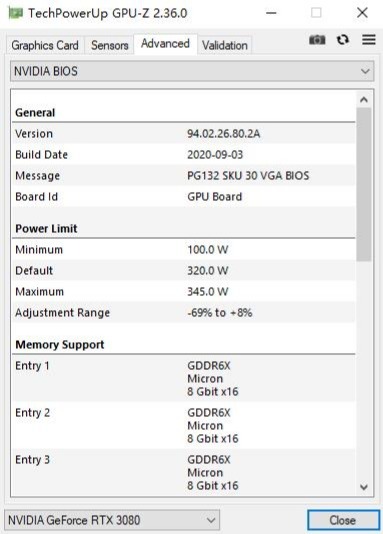Close window with the title bar X
Viewport: 383px width, 534px height.
click(362, 13)
